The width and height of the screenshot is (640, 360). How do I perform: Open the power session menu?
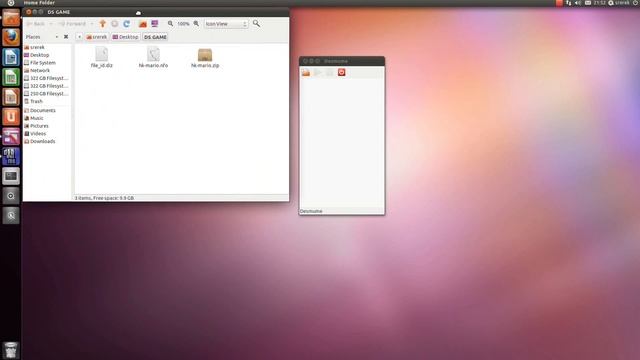point(636,3)
